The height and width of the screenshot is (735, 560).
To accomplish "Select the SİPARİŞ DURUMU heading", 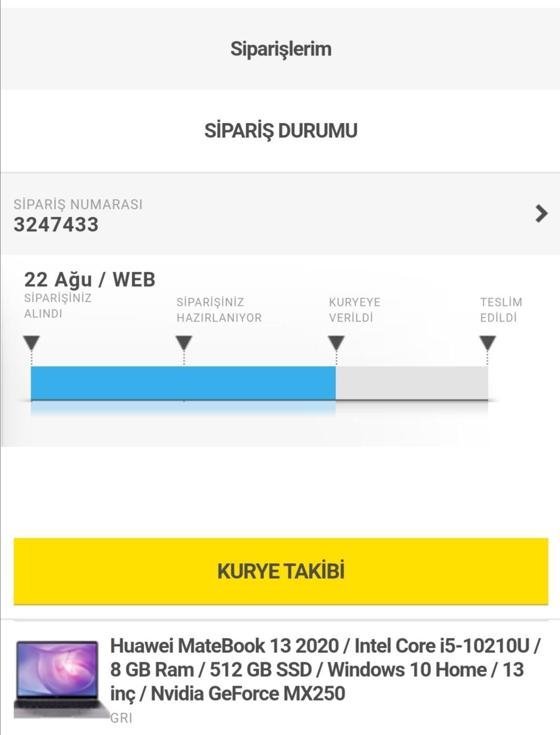I will 281,131.
